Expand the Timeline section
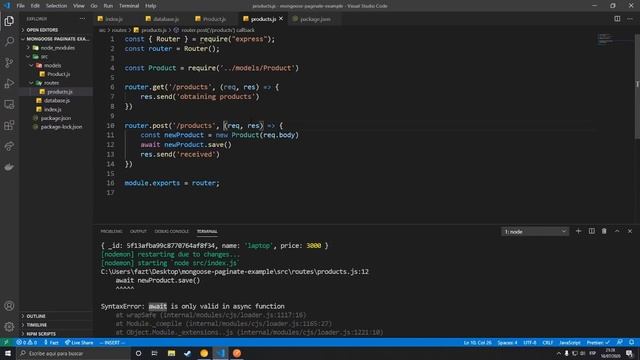 coord(37,325)
